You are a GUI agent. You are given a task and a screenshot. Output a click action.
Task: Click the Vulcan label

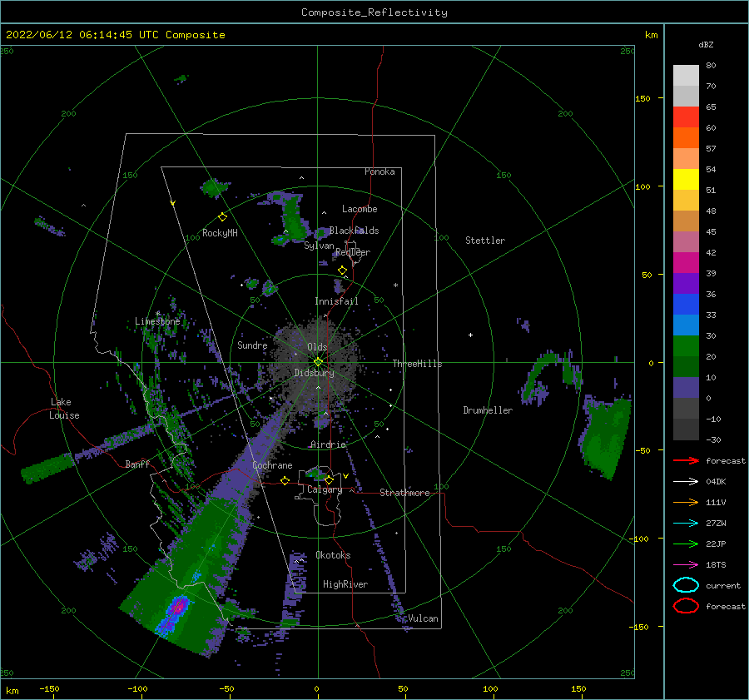pyautogui.click(x=424, y=618)
